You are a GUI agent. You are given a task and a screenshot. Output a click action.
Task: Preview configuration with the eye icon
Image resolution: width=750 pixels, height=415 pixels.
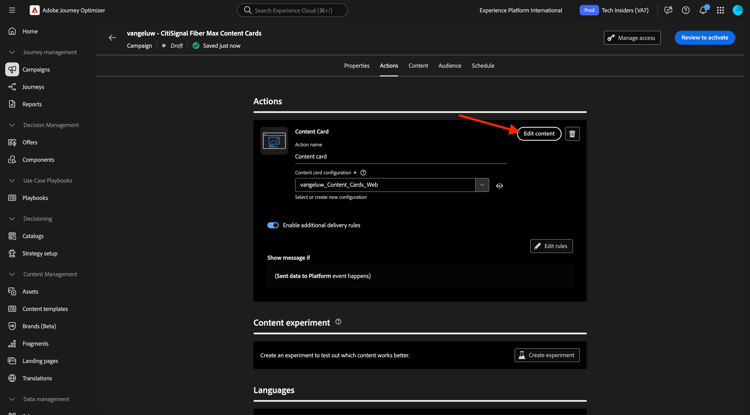[499, 186]
